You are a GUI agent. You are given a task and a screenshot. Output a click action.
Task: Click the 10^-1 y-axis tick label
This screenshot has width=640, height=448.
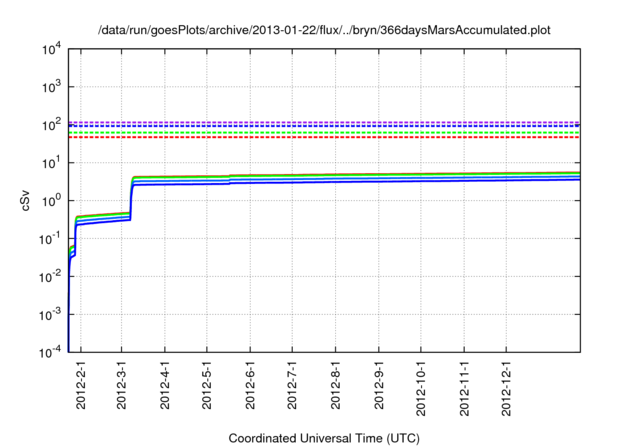51,239
